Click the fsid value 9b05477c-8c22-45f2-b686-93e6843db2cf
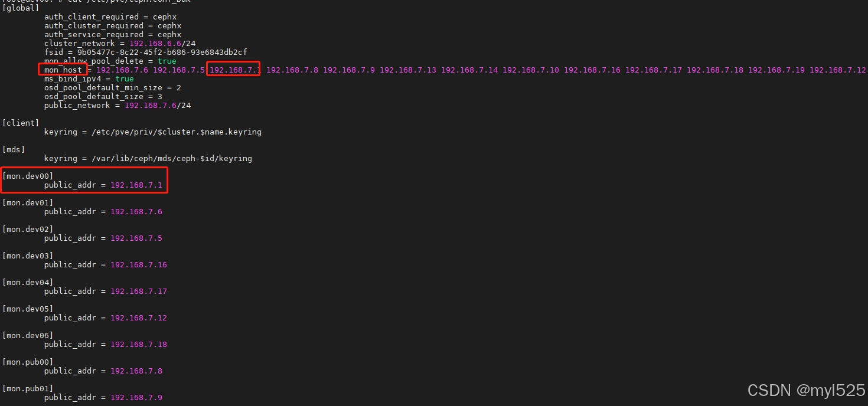 point(162,52)
